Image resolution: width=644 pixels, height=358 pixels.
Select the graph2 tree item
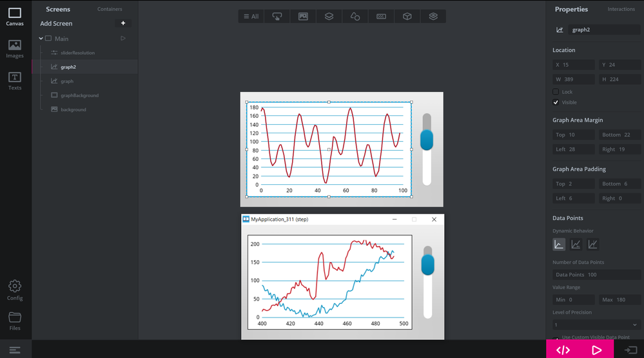coord(85,67)
